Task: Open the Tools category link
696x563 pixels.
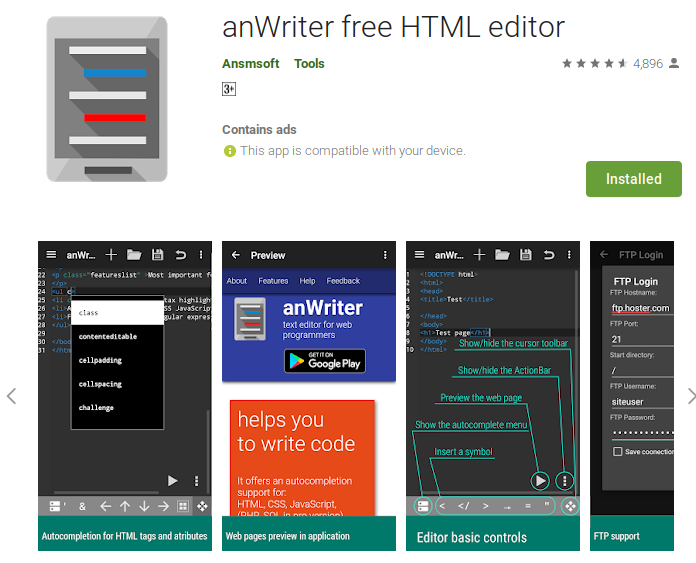Action: point(309,63)
